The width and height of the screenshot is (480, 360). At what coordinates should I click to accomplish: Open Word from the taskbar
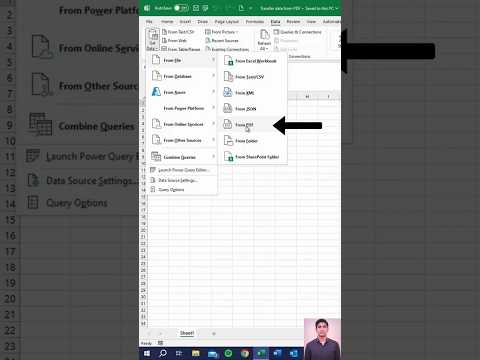(x=277, y=353)
